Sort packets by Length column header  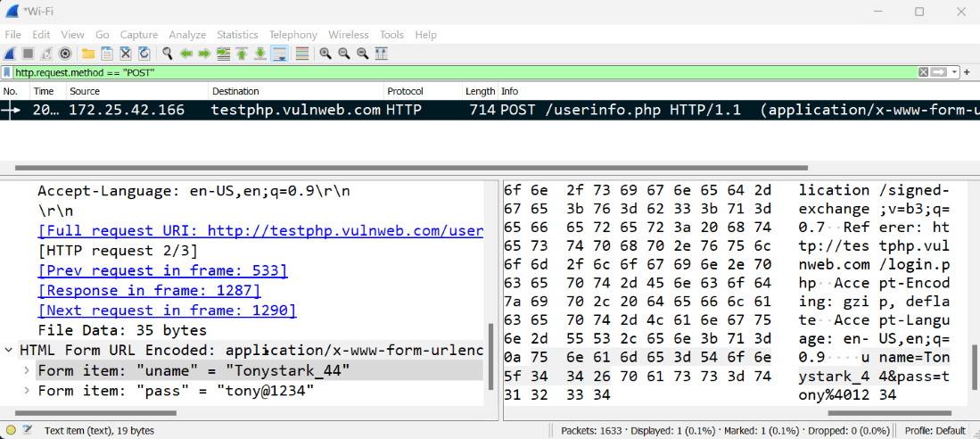(x=480, y=91)
